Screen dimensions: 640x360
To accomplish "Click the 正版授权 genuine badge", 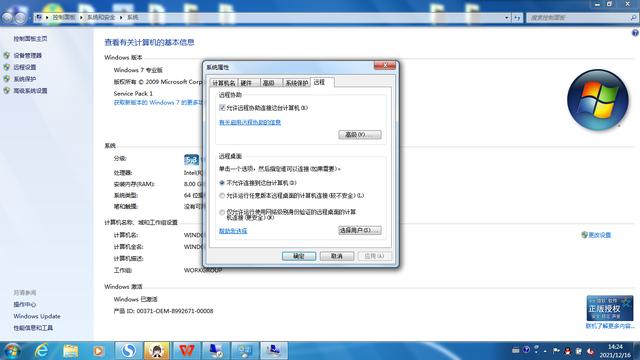I will click(610, 308).
